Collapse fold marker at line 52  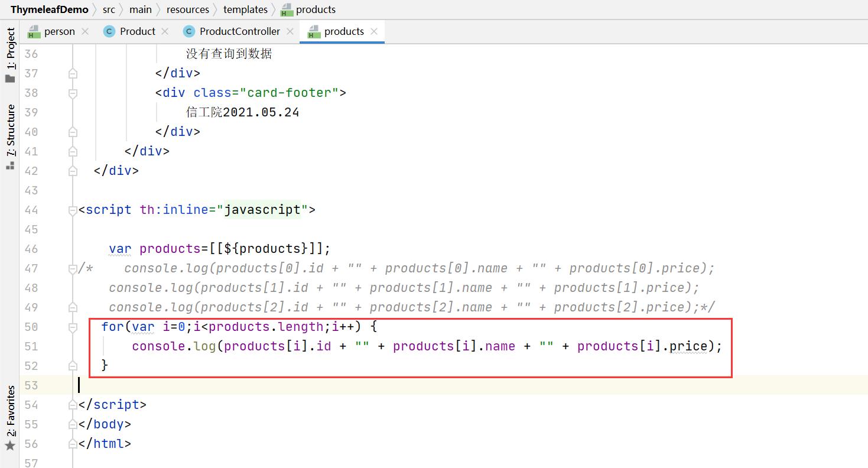pos(73,366)
